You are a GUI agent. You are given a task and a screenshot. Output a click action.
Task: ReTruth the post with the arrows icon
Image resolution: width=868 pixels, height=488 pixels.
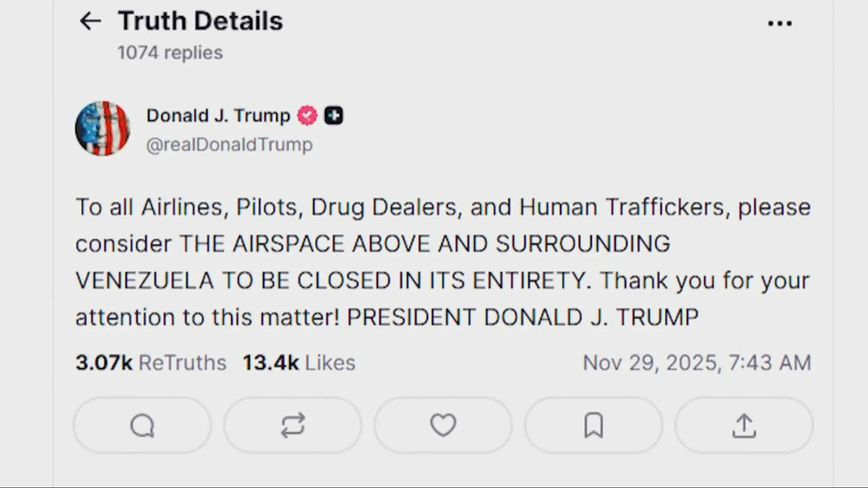[293, 425]
